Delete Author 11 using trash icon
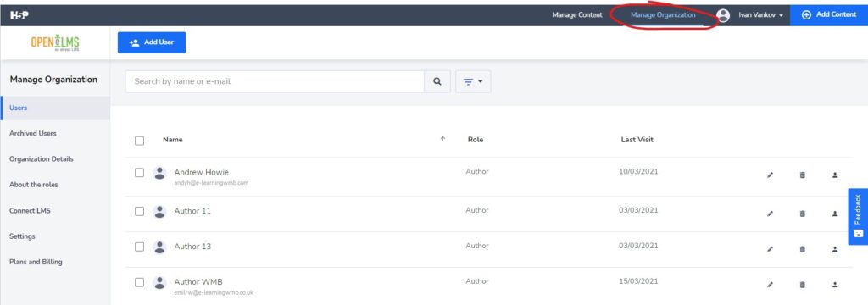Screen dimensions: 868x305 pyautogui.click(x=802, y=213)
